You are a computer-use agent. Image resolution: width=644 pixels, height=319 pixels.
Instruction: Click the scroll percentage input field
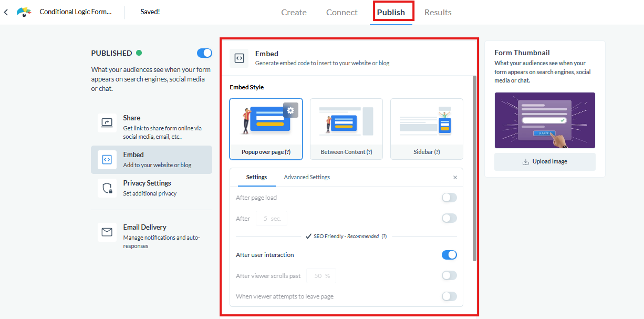click(321, 275)
